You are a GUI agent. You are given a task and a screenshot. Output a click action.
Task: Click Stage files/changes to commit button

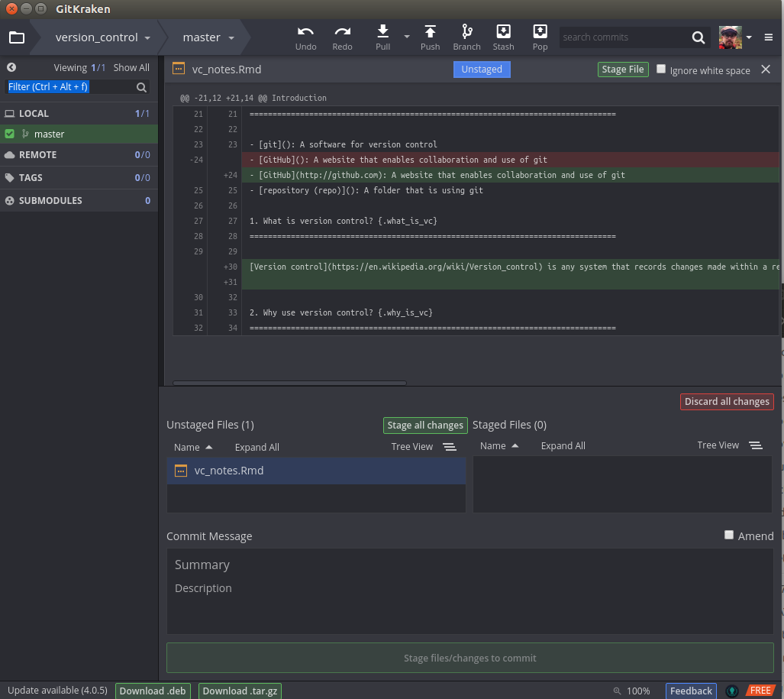tap(470, 658)
